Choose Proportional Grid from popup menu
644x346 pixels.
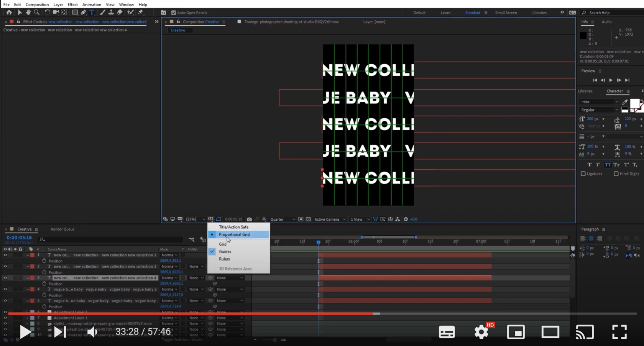coord(234,234)
